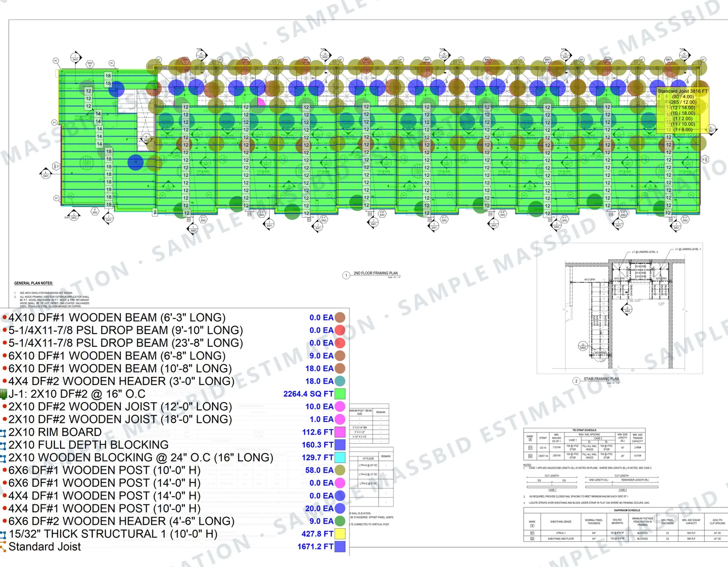
Task: Click the count-marker icon beside PSL DROP BEAM (9'-10" LONG)
Action: (x=4, y=330)
